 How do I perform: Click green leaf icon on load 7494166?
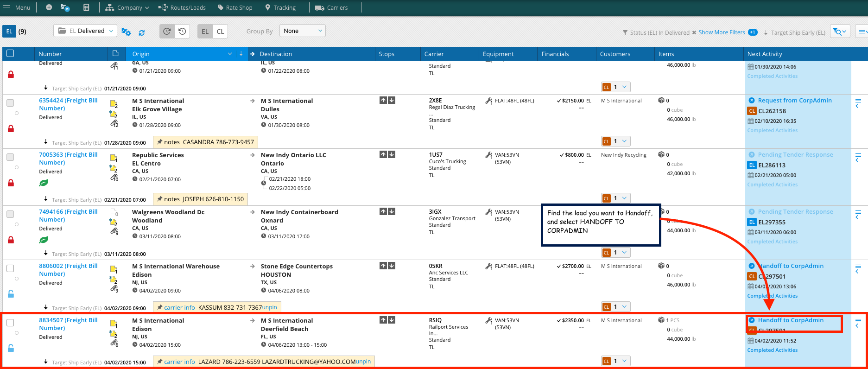click(44, 240)
